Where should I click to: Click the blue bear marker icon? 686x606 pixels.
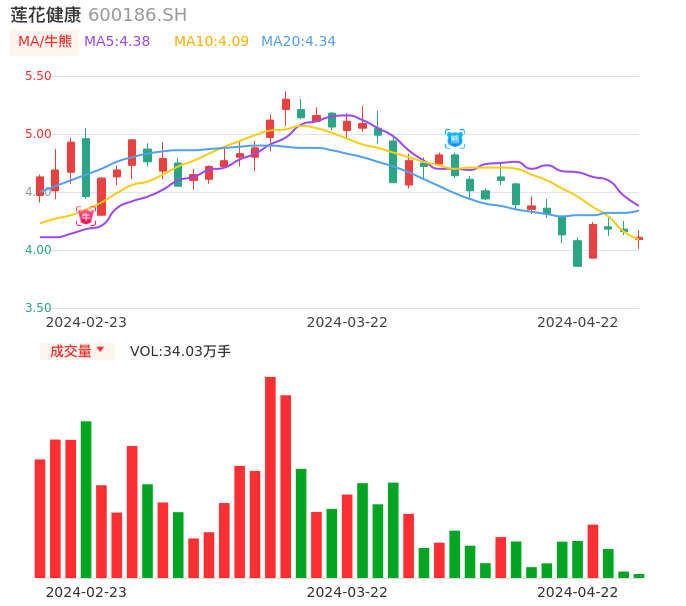tap(455, 139)
